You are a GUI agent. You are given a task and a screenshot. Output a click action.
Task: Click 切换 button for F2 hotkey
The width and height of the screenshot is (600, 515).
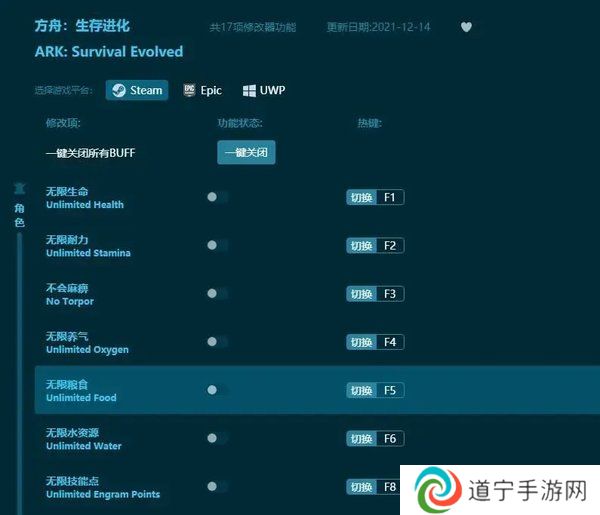pos(362,246)
